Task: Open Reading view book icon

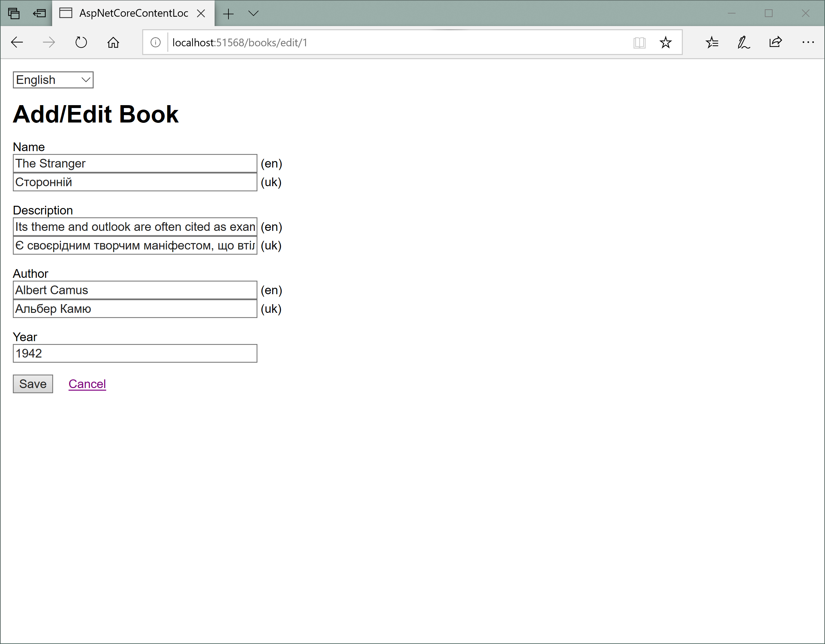Action: (639, 42)
